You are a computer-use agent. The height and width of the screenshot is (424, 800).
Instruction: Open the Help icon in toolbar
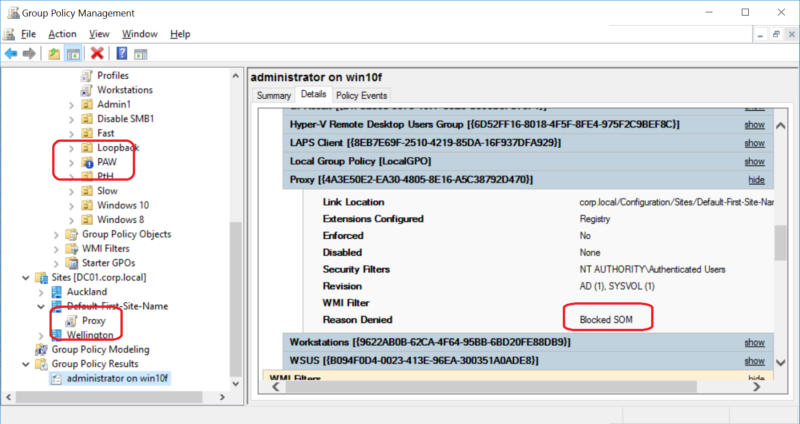point(121,53)
